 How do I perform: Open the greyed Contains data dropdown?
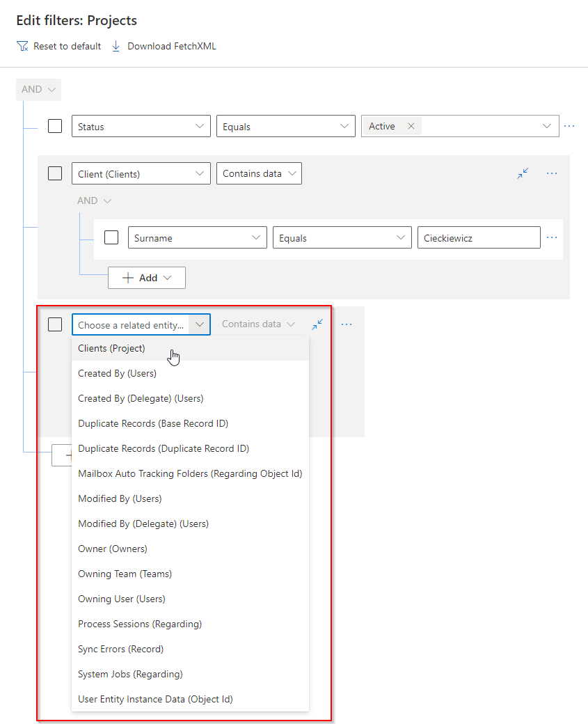point(258,324)
